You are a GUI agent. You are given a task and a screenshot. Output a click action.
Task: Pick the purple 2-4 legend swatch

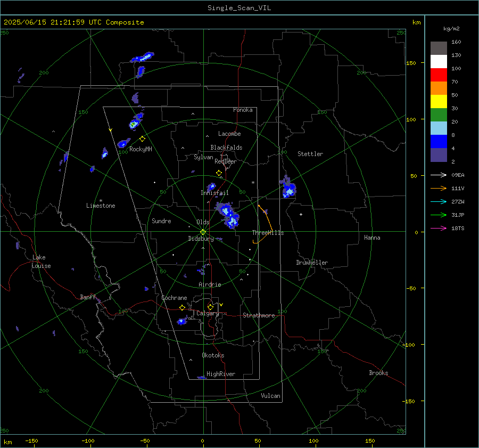pyautogui.click(x=439, y=154)
